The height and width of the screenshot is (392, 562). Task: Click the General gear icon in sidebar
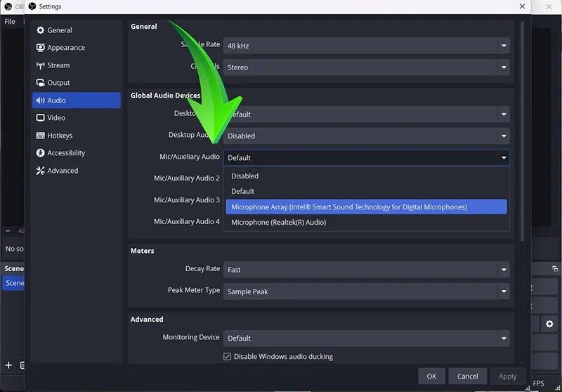[41, 30]
